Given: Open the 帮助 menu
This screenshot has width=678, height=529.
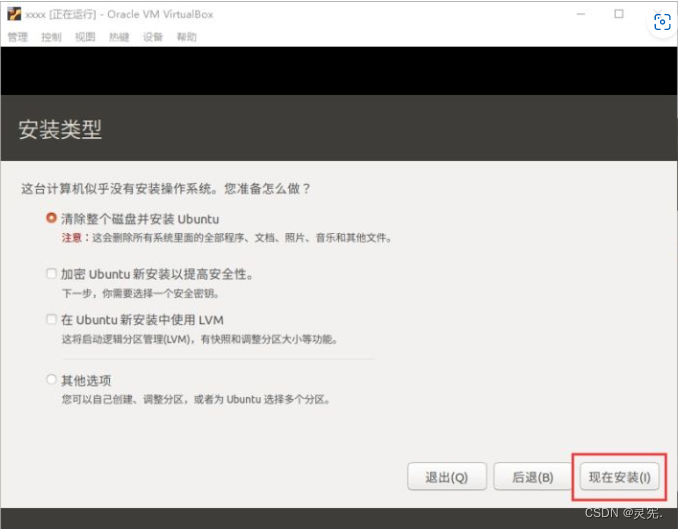Looking at the screenshot, I should point(187,37).
